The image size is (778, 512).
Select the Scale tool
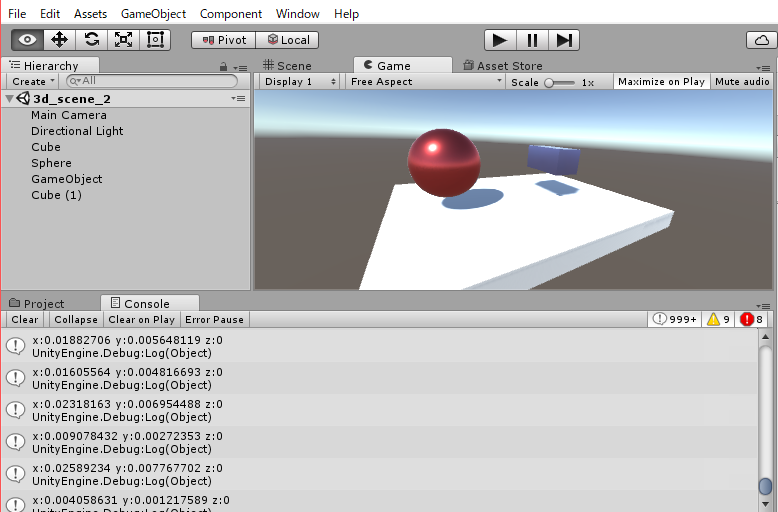[123, 40]
